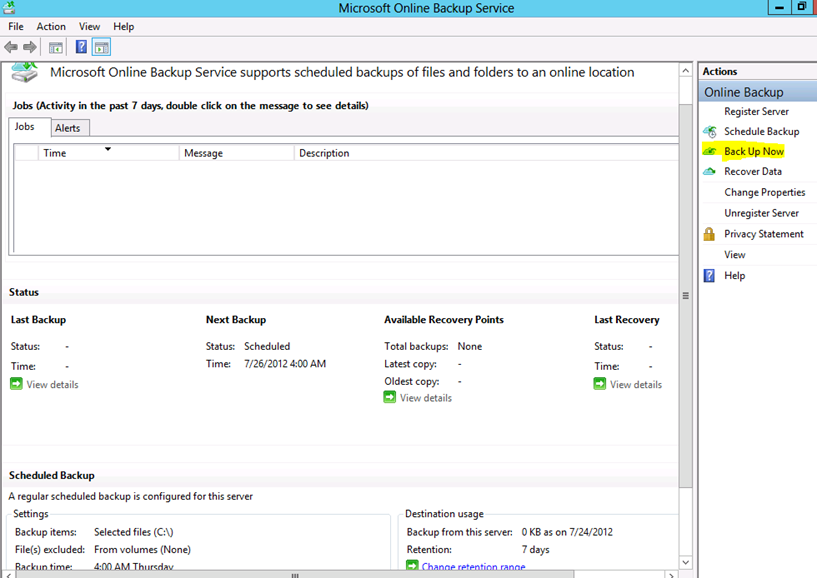Click the Description column header
Screen dimensions: 817x578
[486, 153]
